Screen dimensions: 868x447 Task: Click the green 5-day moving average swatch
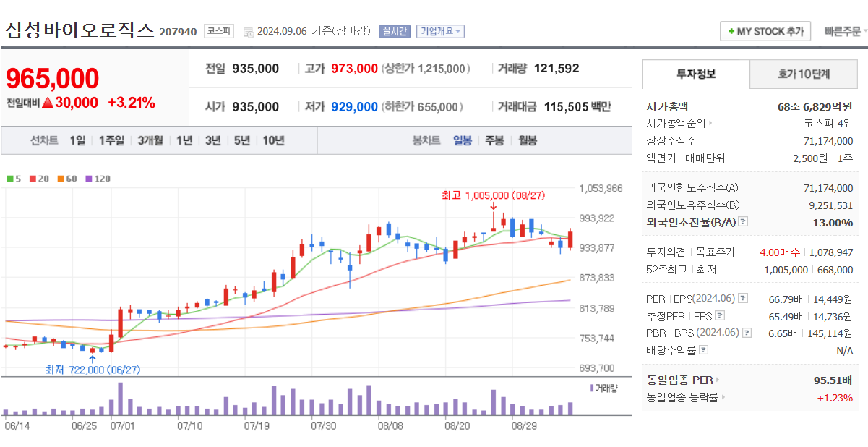(x=9, y=178)
